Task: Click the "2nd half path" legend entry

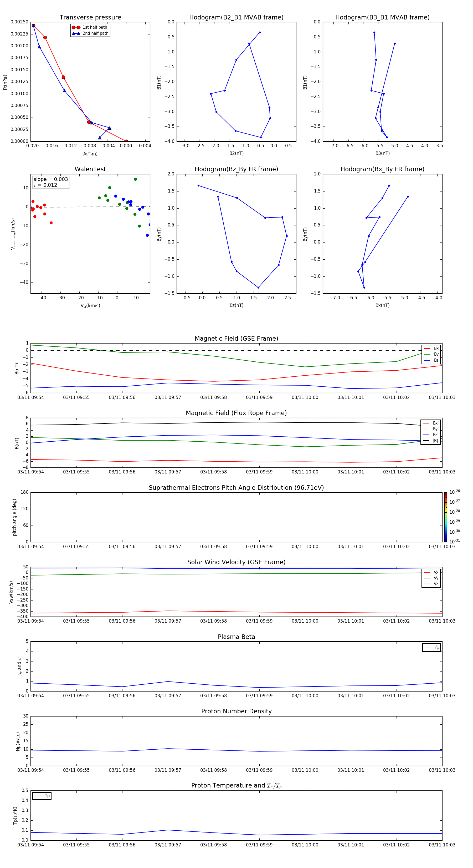Action: (90, 33)
